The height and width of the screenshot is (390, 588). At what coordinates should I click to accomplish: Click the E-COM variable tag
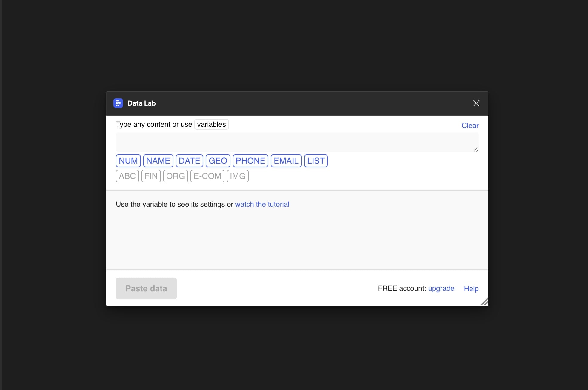click(207, 176)
